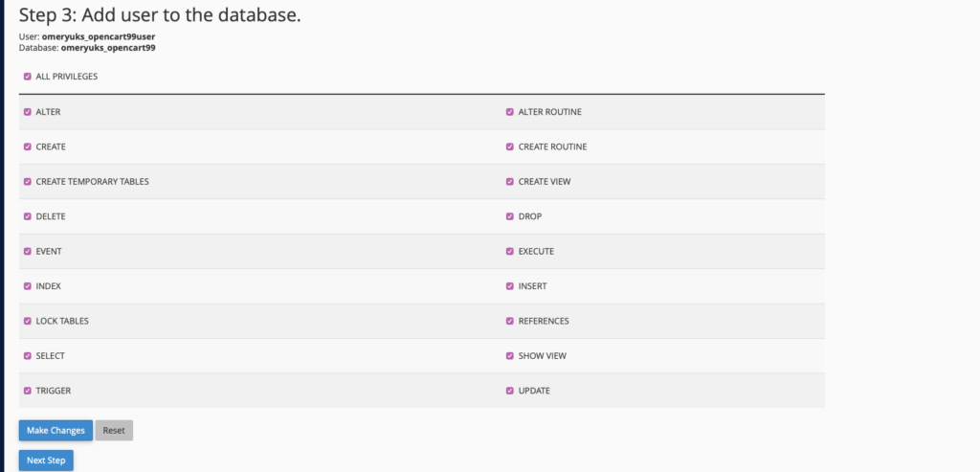Toggle the ALTER privilege checkbox

click(x=28, y=112)
